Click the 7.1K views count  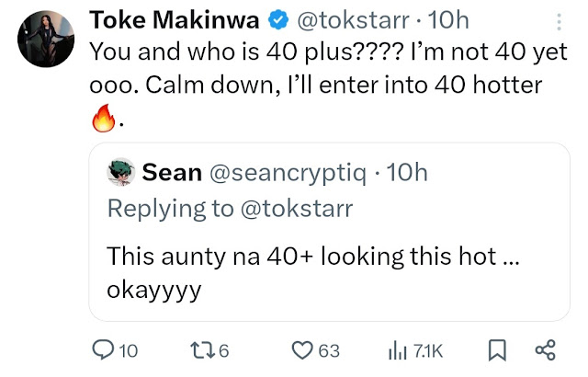pyautogui.click(x=428, y=350)
